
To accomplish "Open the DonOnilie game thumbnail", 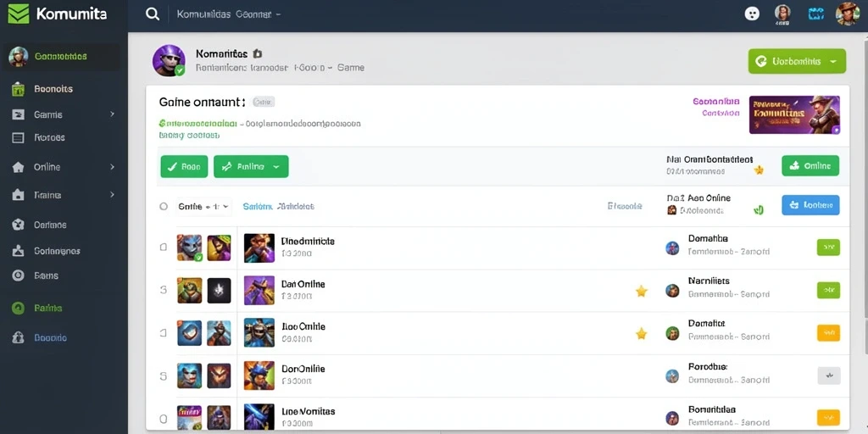I will [259, 376].
